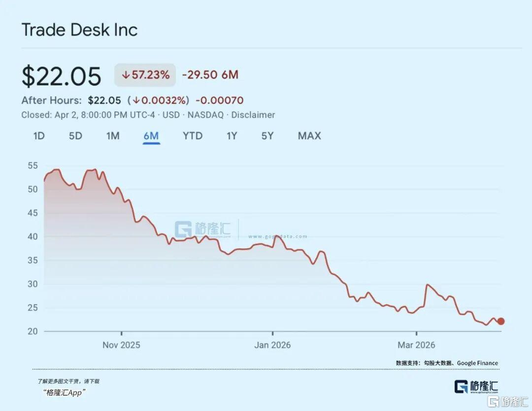Image resolution: width=532 pixels, height=411 pixels.
Task: Click the Gelonghui logo below the chart
Action: coord(476,386)
